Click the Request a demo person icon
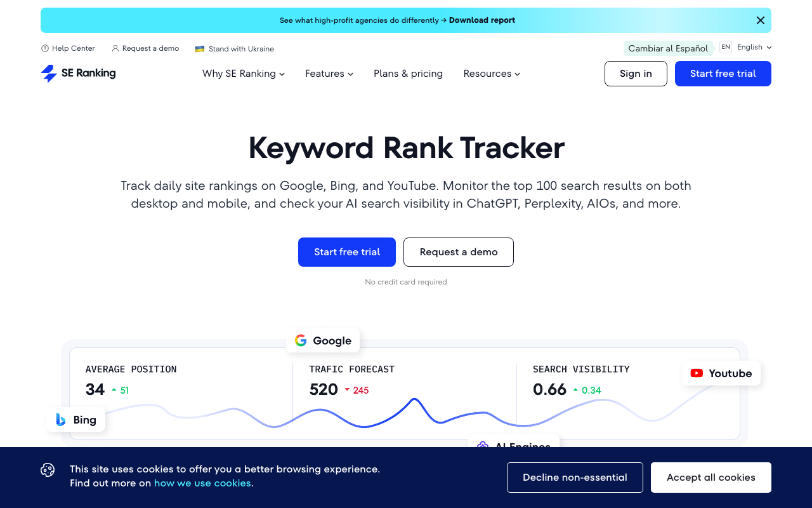Screen dimensions: 812x508 [x=115, y=48]
